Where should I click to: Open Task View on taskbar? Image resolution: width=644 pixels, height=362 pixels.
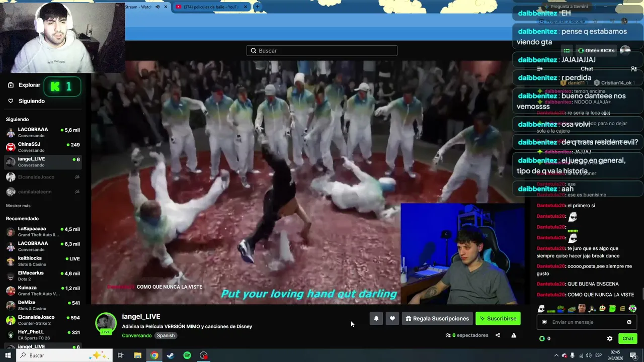121,355
